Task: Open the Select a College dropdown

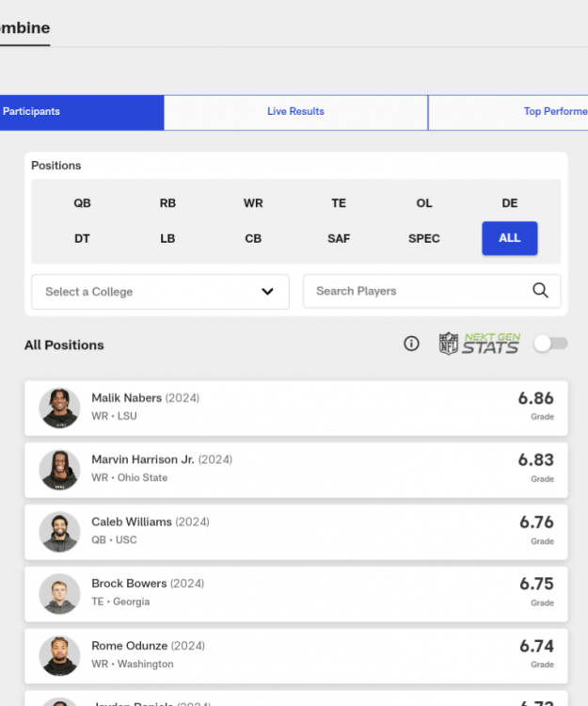Action: pos(160,292)
